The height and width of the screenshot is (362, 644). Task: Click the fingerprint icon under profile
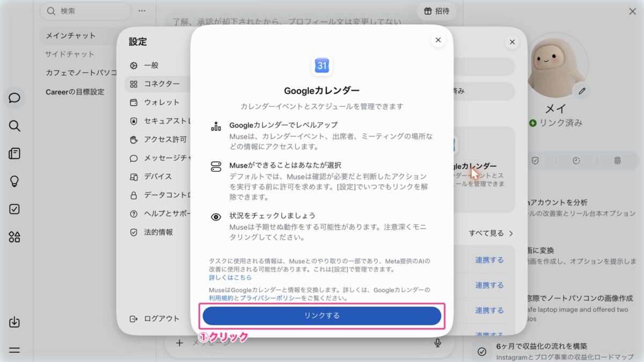click(x=617, y=161)
